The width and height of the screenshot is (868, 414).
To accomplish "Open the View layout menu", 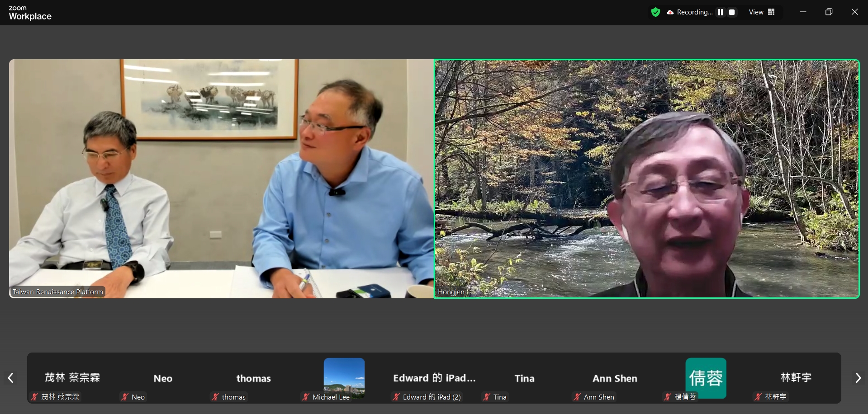I will [762, 12].
